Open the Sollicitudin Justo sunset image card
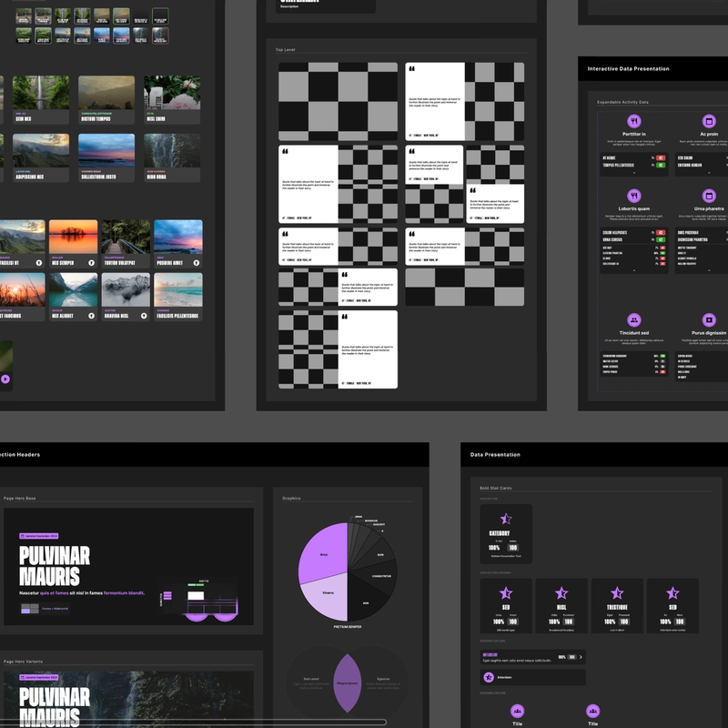 (x=106, y=157)
